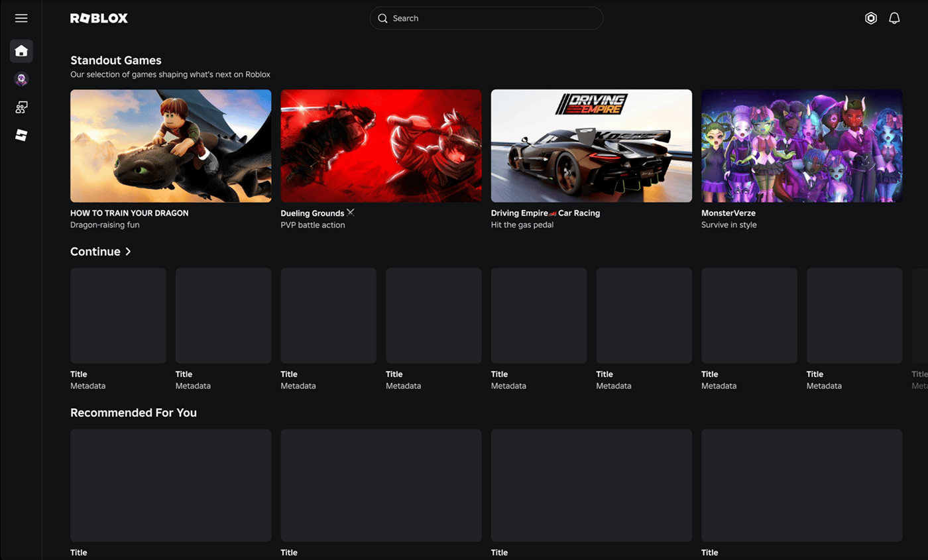Click the "Driving Empire Car Racing" title
Viewport: 928px width, 560px height.
pos(546,213)
